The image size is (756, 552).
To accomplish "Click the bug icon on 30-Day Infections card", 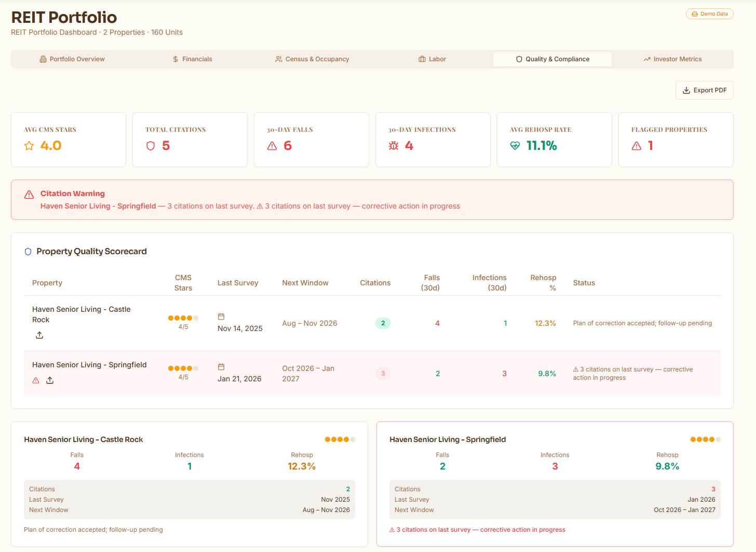I will (x=393, y=146).
